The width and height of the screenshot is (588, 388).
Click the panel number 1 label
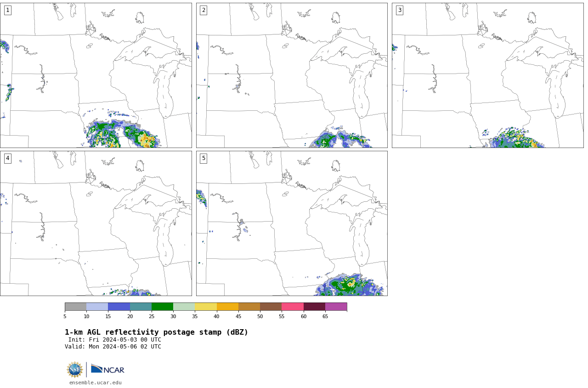click(x=7, y=10)
